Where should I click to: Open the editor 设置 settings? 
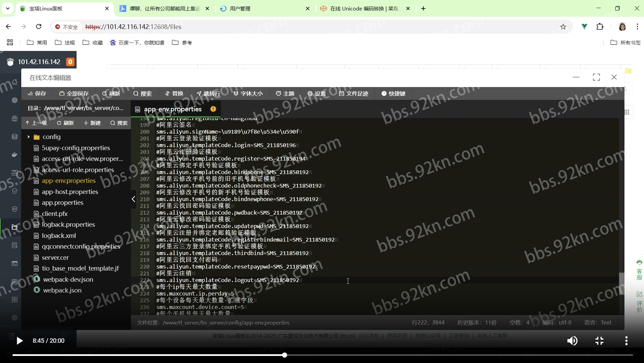pyautogui.click(x=316, y=93)
